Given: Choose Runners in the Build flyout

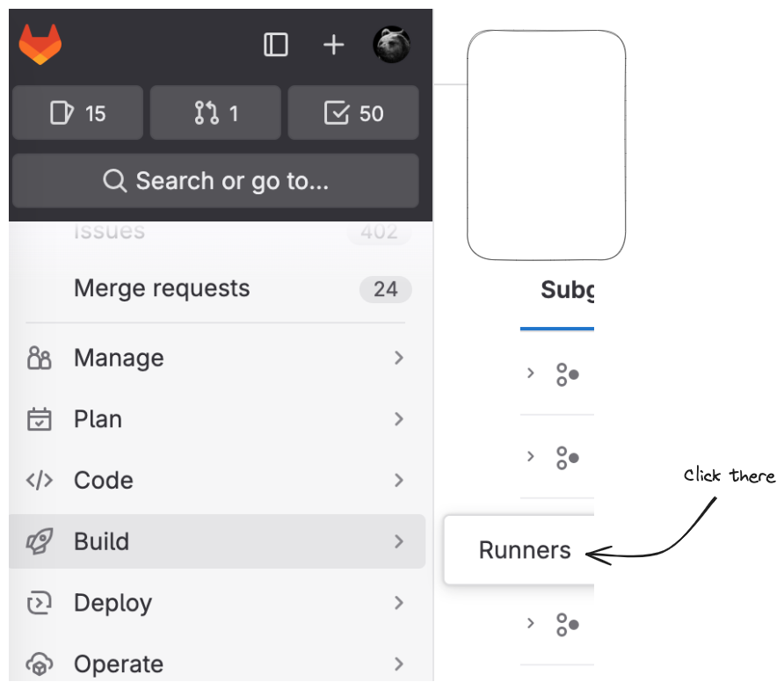Looking at the screenshot, I should coord(525,550).
